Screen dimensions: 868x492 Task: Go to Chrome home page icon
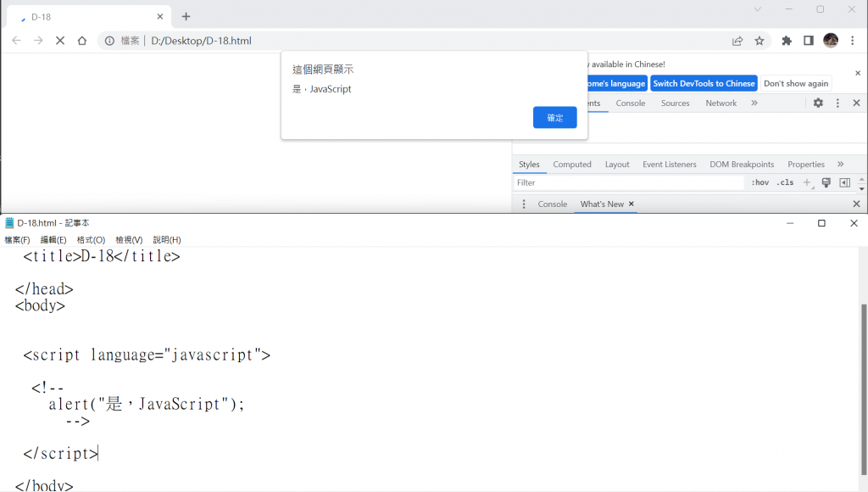click(82, 41)
